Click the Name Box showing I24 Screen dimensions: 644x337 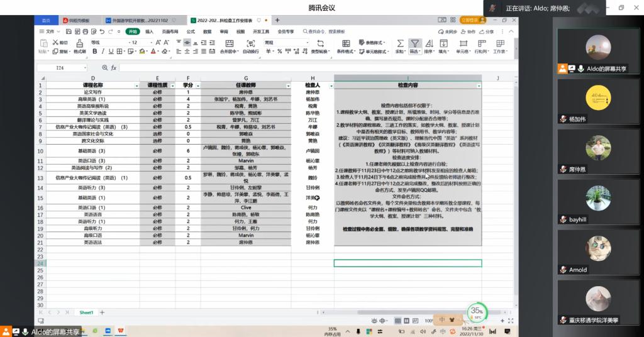pos(60,67)
